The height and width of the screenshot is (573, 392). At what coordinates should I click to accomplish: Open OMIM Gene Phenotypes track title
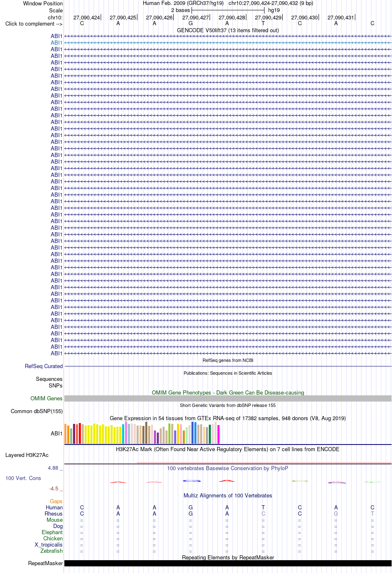tap(228, 392)
